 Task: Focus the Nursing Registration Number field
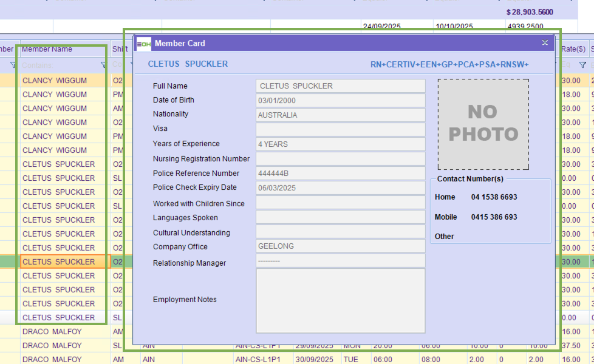(x=340, y=159)
